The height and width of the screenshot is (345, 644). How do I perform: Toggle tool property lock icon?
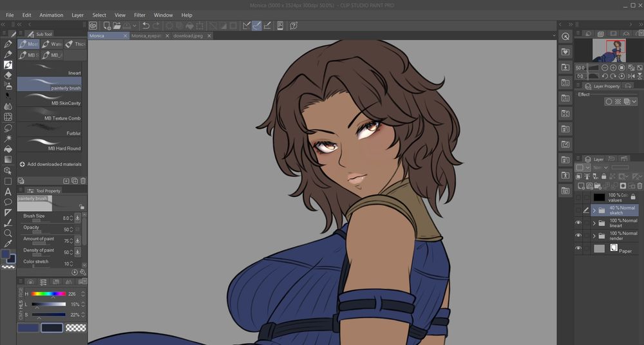click(82, 207)
